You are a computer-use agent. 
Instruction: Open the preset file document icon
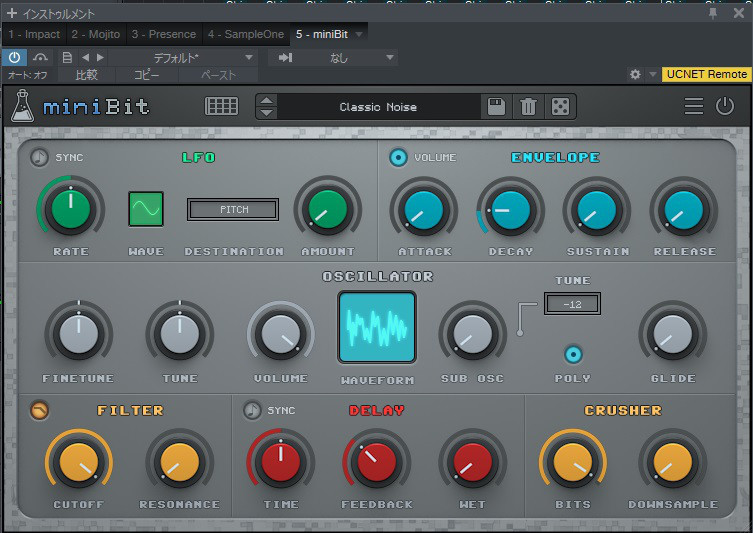67,58
